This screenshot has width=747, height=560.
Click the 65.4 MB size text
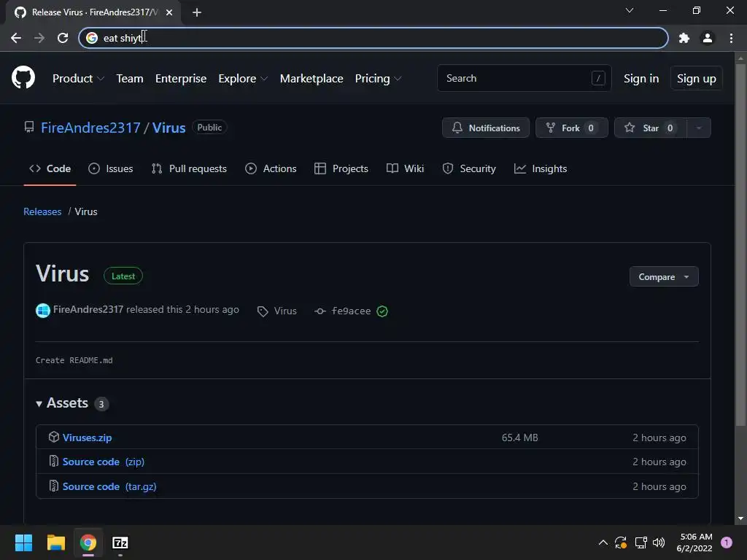[519, 437]
